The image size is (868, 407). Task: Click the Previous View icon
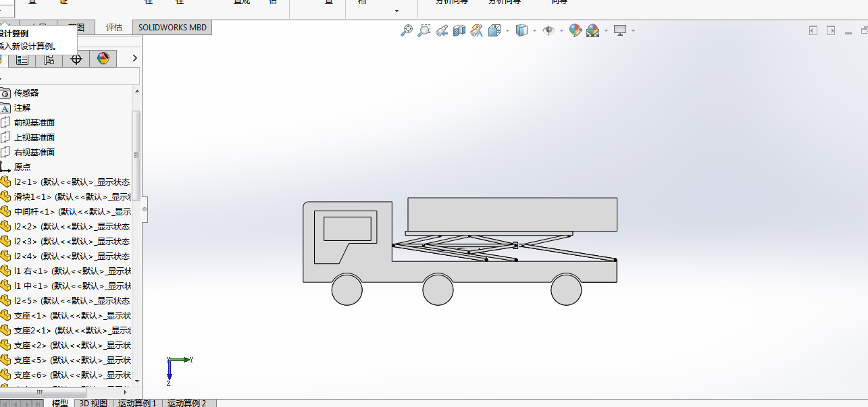(442, 30)
